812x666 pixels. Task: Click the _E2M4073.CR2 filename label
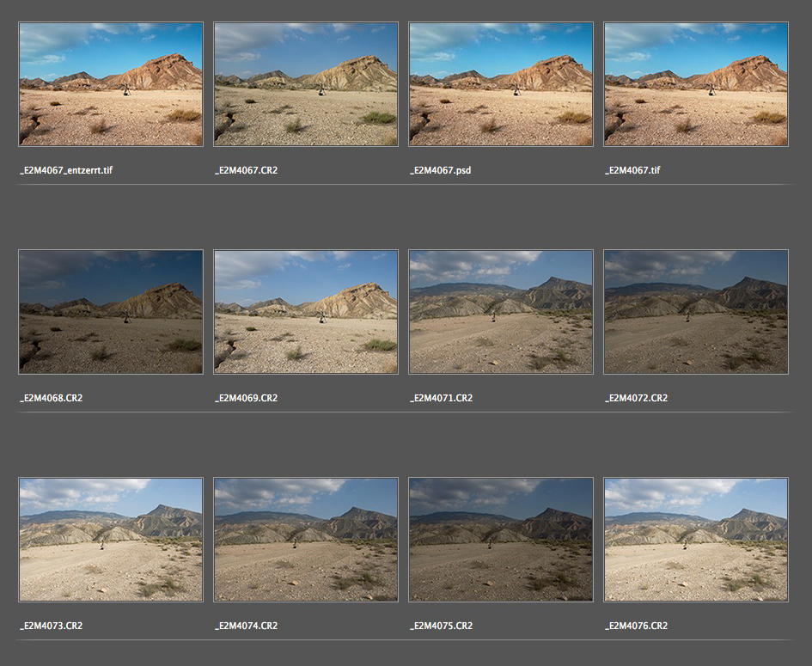tap(52, 626)
